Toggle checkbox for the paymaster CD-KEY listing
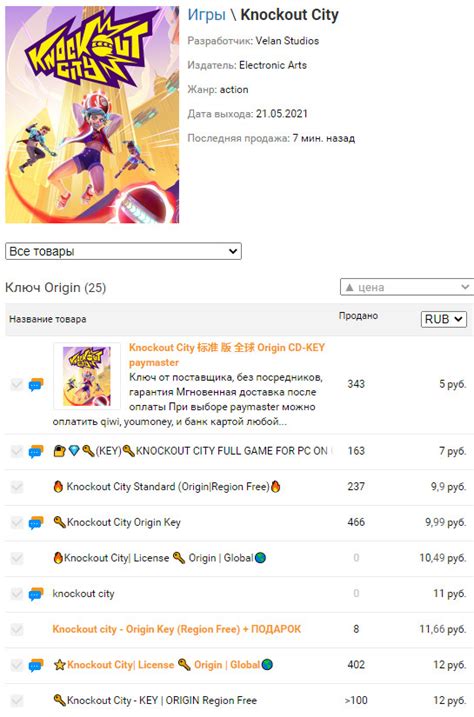 click(x=17, y=384)
